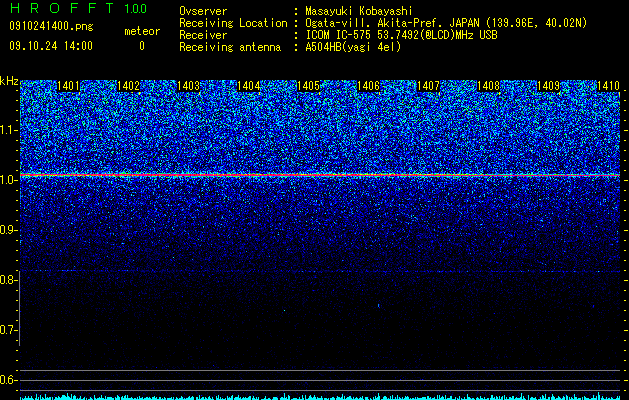The width and height of the screenshot is (629, 400).
Task: Select the 1405 time label
Action: click(308, 86)
